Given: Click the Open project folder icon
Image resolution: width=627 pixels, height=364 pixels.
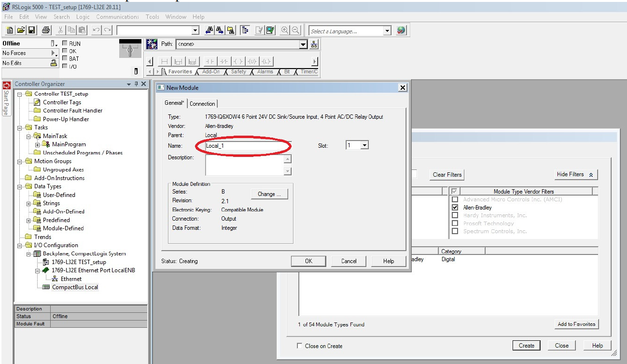Looking at the screenshot, I should point(21,30).
